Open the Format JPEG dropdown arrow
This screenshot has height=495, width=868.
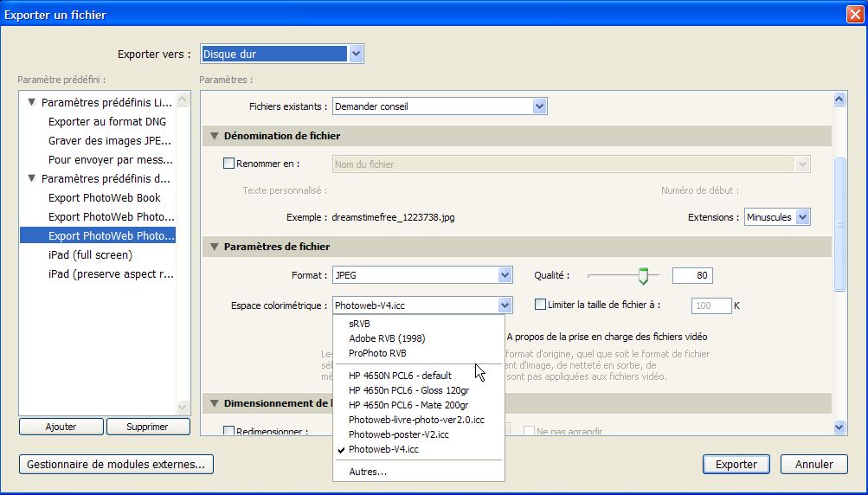click(x=505, y=275)
